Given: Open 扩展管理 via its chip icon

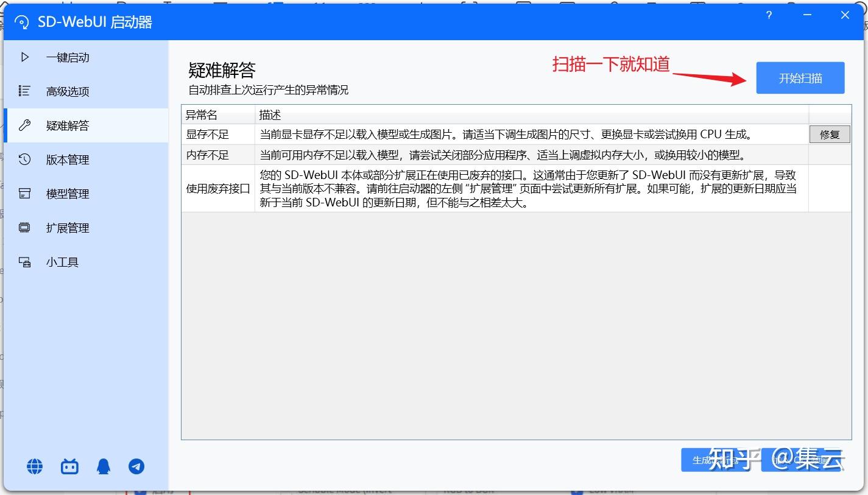Looking at the screenshot, I should [25, 228].
